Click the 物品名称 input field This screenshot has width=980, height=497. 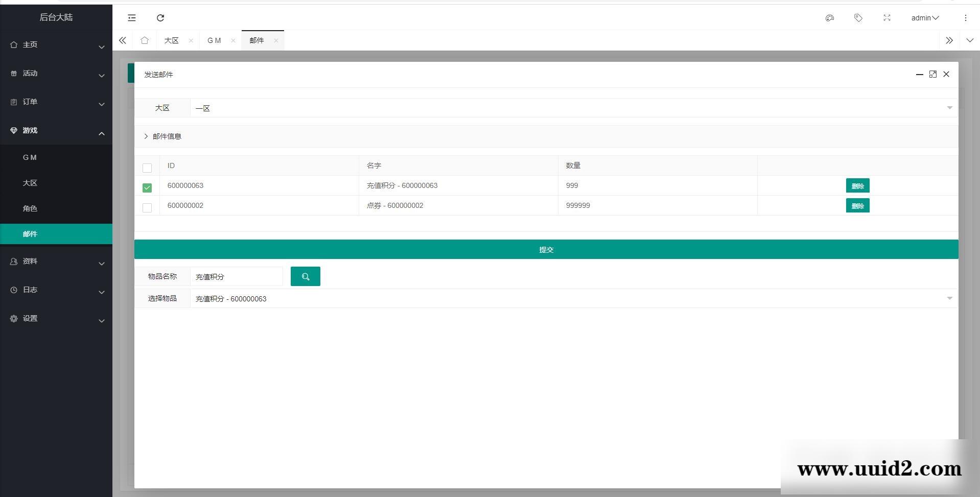point(236,276)
